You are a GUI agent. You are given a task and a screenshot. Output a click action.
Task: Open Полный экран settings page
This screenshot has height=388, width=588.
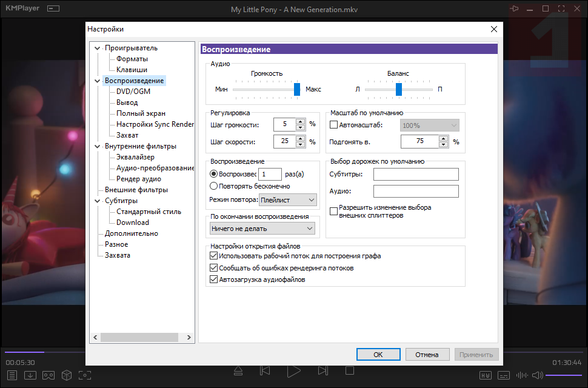pyautogui.click(x=141, y=113)
